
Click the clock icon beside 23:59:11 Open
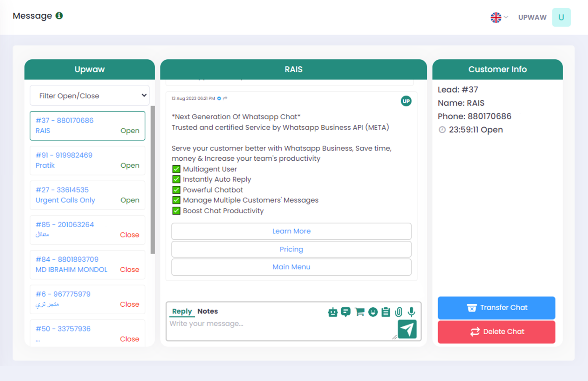[442, 130]
